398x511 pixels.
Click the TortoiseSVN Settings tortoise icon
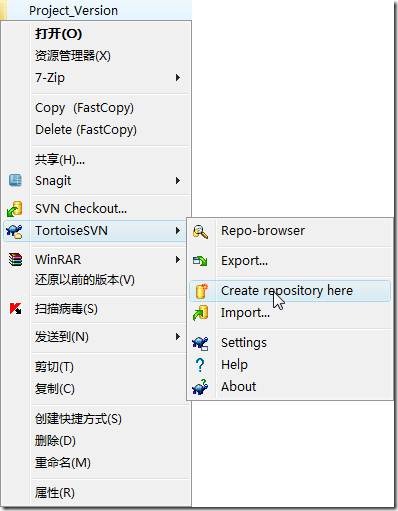point(200,343)
